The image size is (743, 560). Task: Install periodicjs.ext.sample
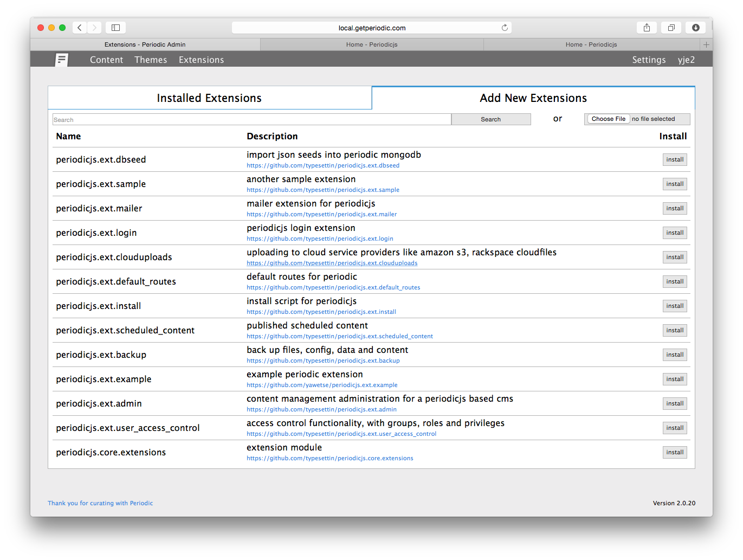(675, 184)
